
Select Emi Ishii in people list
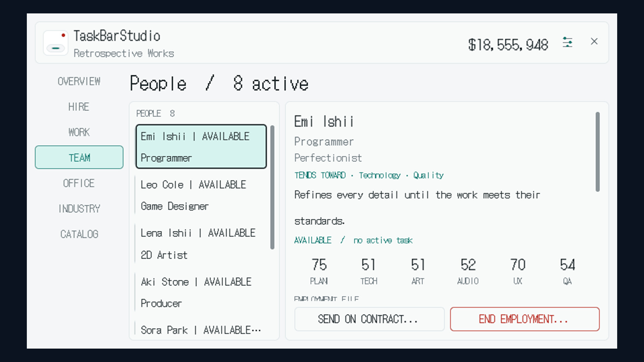(x=201, y=146)
